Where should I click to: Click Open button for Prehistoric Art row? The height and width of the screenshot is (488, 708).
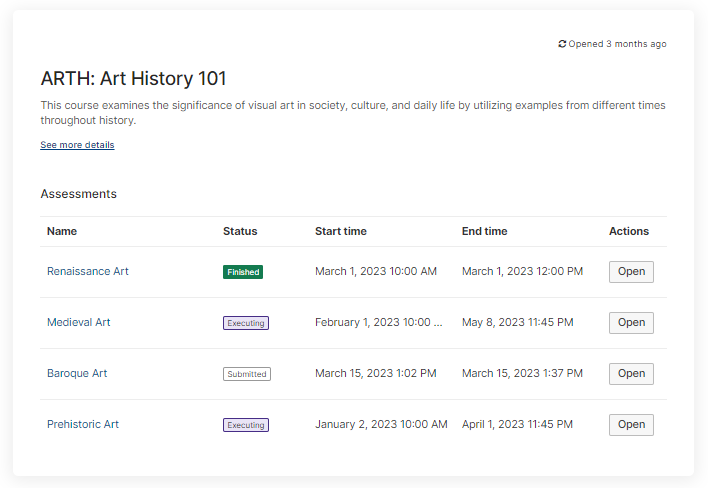point(631,425)
